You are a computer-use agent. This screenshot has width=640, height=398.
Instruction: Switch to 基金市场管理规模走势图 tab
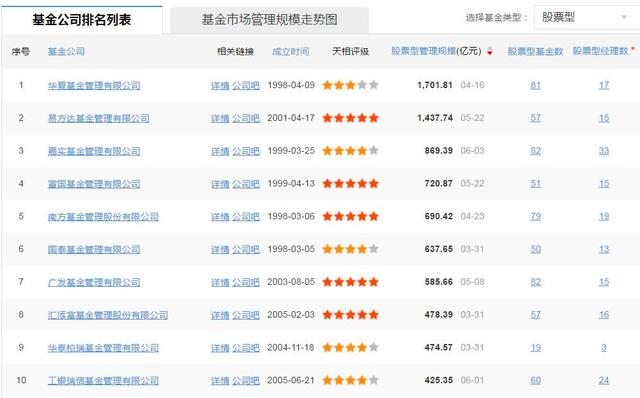(269, 20)
